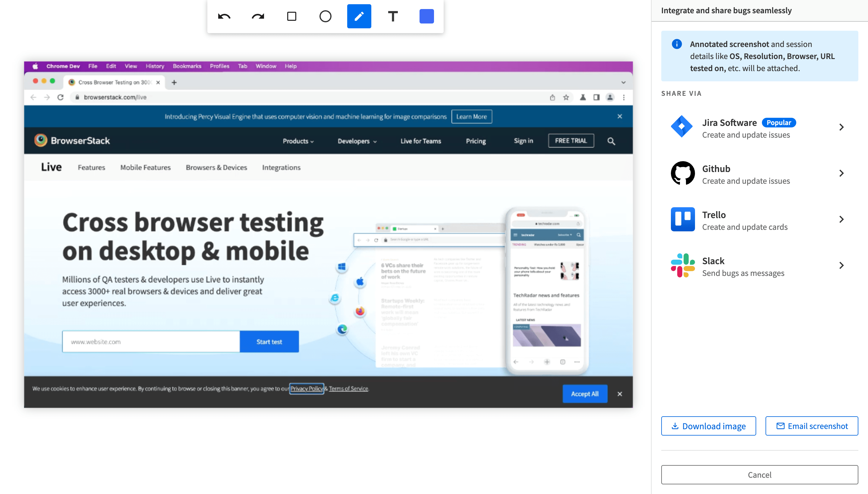Screen dimensions: 868x494
Task: Select the blue color swatch
Action: pos(427,16)
